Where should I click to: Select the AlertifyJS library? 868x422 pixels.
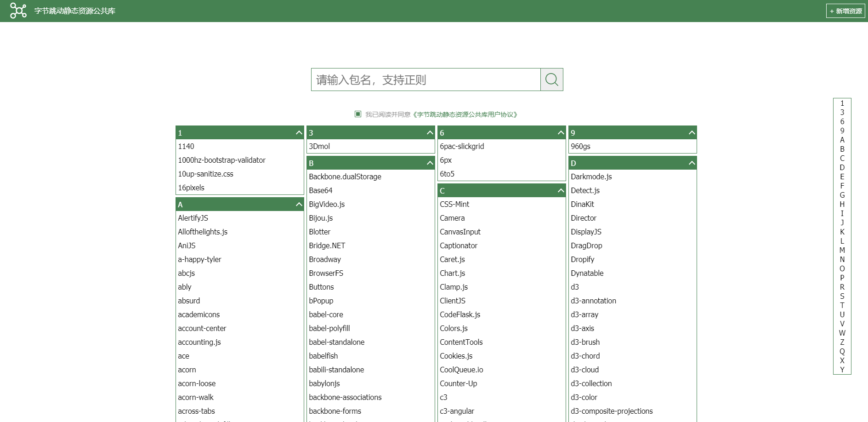193,218
